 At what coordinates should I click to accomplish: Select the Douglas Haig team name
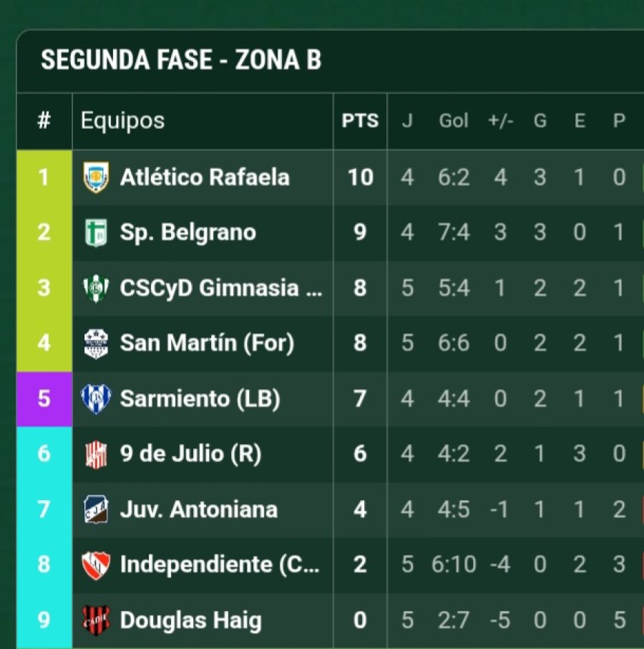tap(190, 620)
